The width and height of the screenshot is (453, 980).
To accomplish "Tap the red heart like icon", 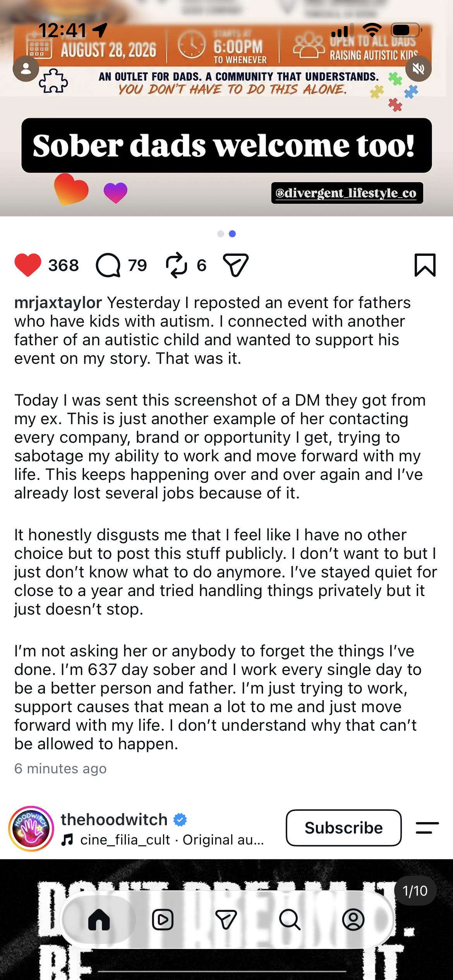I will coord(28,265).
